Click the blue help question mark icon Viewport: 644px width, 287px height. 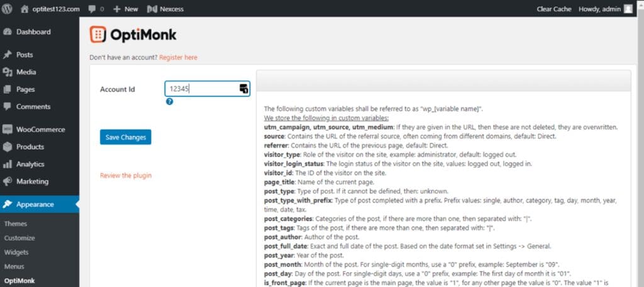[169, 101]
